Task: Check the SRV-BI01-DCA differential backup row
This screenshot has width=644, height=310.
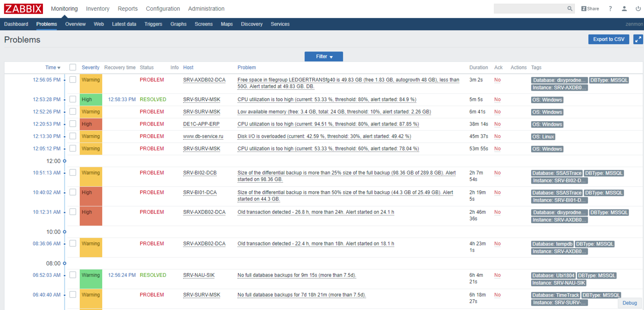Action: [x=73, y=192]
